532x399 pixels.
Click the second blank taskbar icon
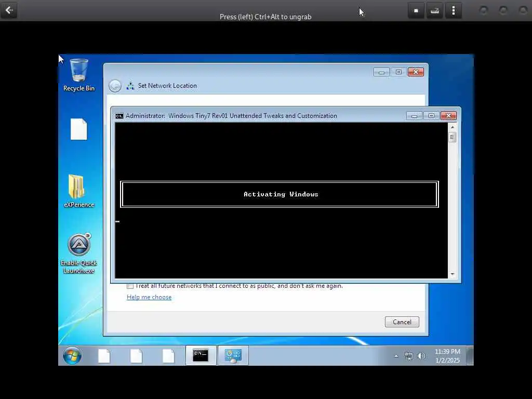(x=136, y=356)
